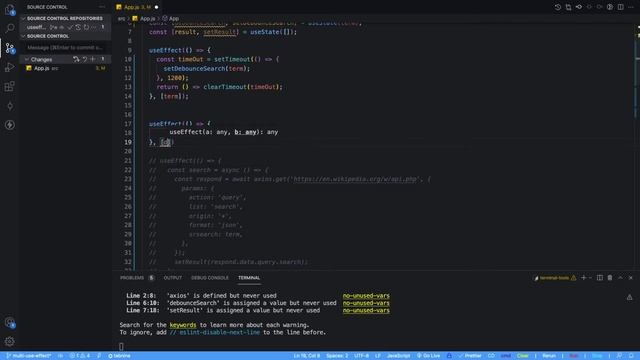Select the useeff repository row

pyautogui.click(x=65, y=27)
